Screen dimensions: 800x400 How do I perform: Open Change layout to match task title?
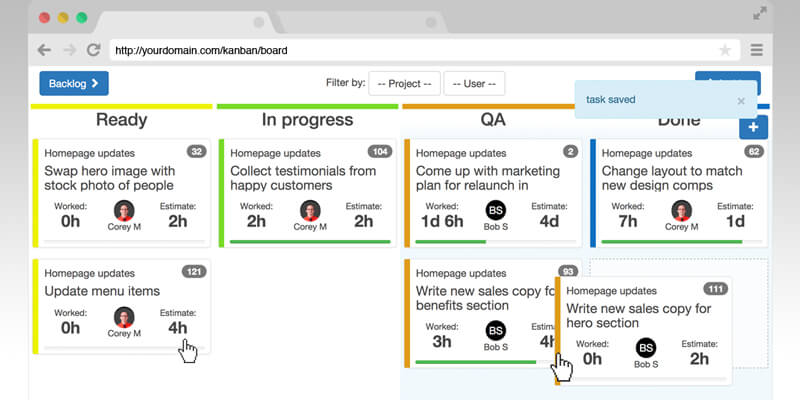(x=672, y=178)
